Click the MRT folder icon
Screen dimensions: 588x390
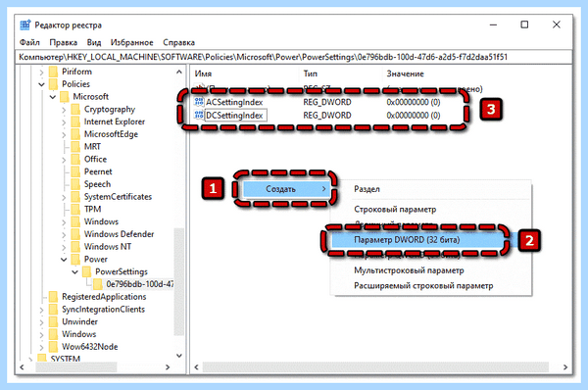pos(75,146)
